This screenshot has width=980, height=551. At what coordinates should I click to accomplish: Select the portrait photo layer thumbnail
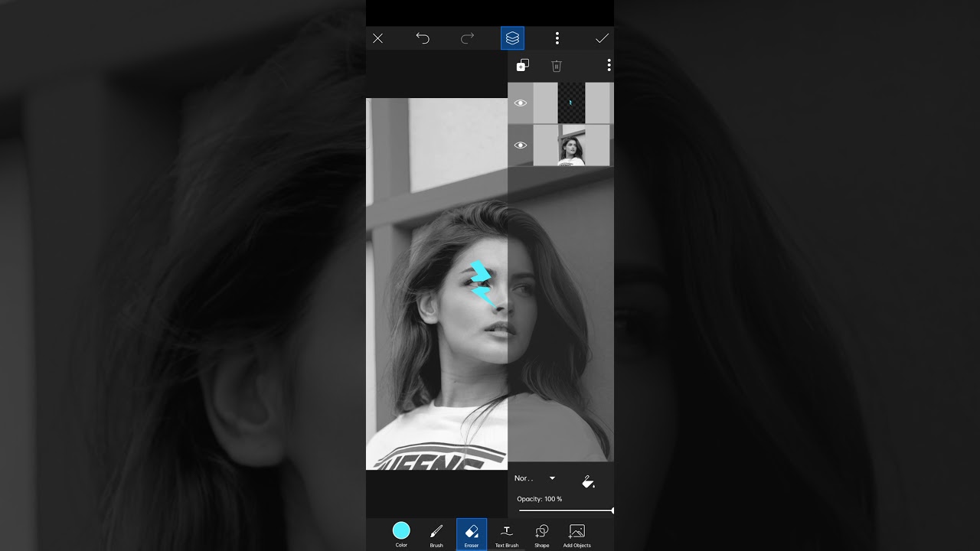click(571, 145)
